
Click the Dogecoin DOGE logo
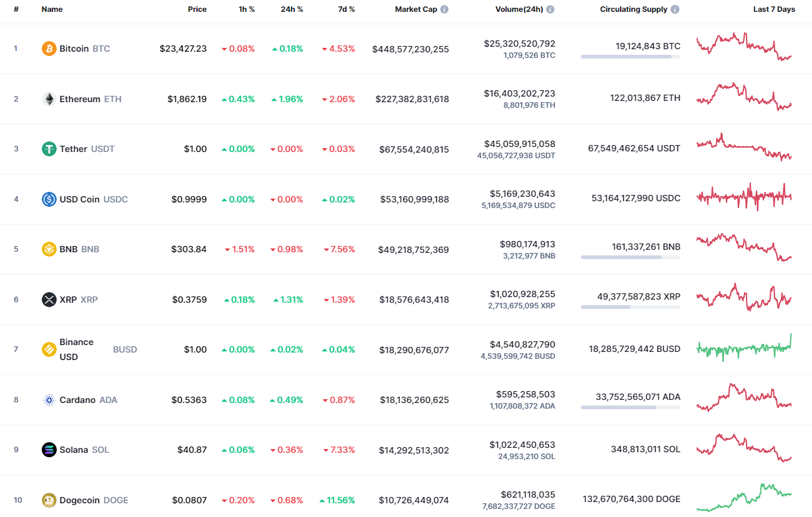pos(48,500)
